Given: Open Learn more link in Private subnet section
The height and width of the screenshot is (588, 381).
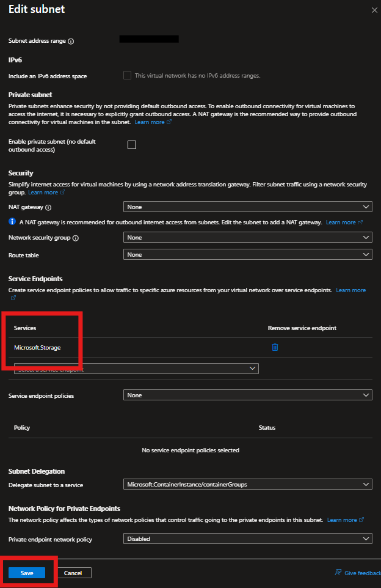Looking at the screenshot, I should tap(150, 122).
